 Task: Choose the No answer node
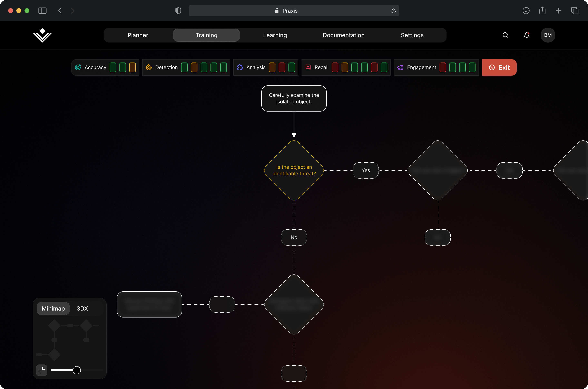[294, 237]
